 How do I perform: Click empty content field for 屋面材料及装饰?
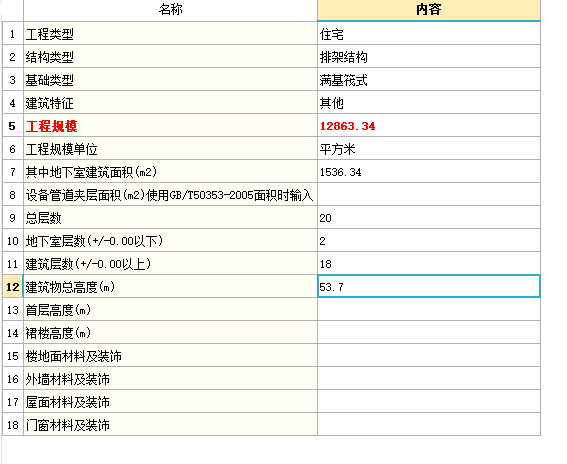(x=429, y=401)
